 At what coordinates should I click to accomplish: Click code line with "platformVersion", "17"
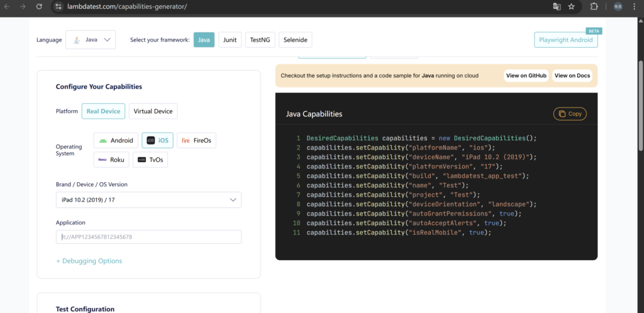click(404, 167)
